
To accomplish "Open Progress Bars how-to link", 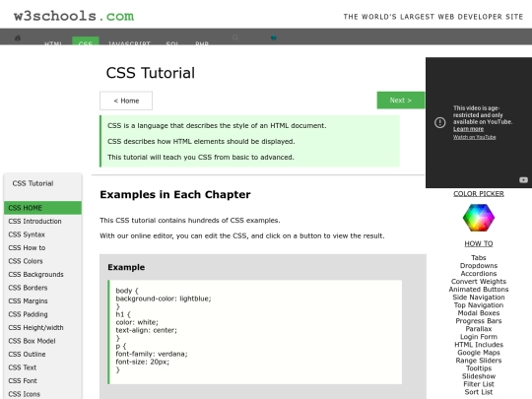I will [479, 321].
